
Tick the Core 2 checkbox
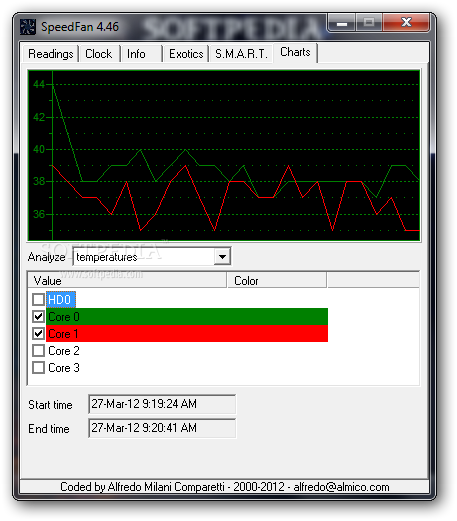click(x=38, y=351)
